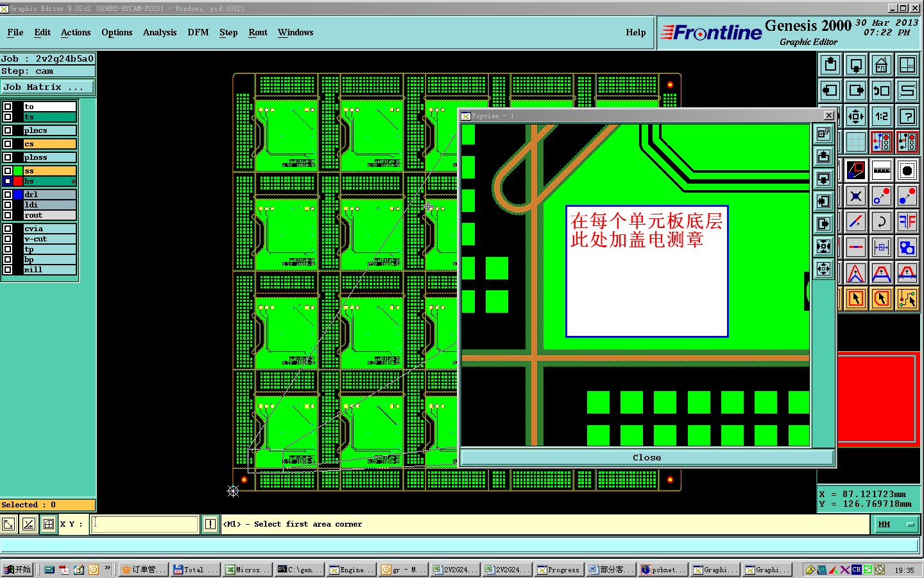
Task: Toggle the 'ss' layer checkbox
Action: (x=8, y=171)
